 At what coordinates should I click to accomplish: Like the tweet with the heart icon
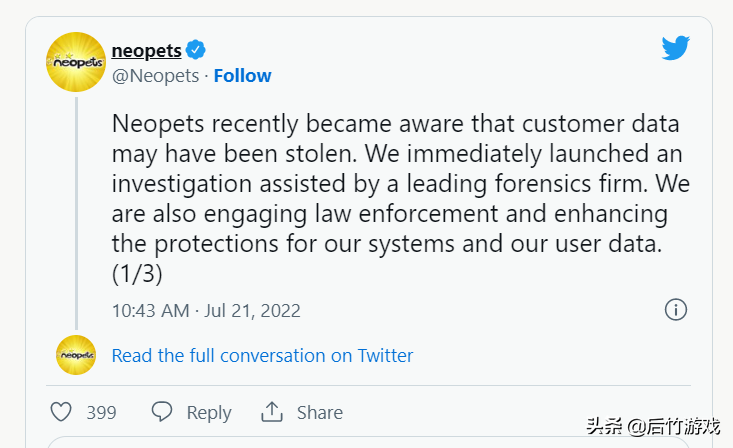[x=62, y=412]
